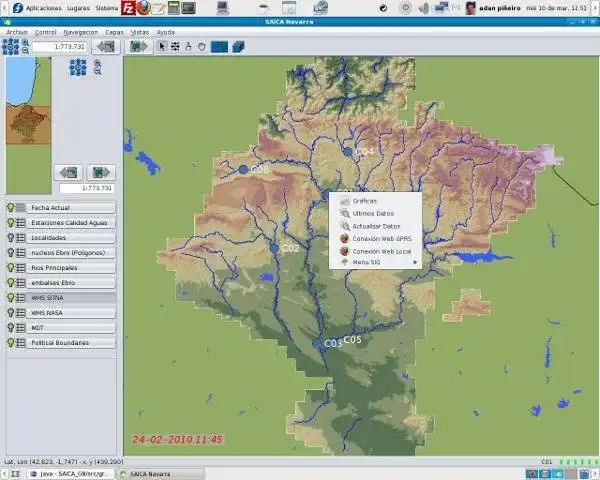Click the full-extent icon in the overview panel

coord(78,67)
